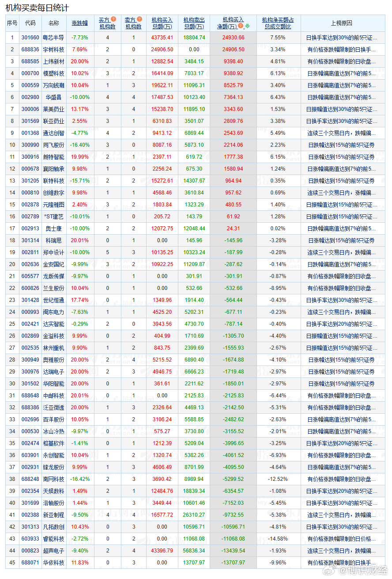The width and height of the screenshot is (392, 579).
Task: Open stock name 华依科技
Action: [53, 563]
